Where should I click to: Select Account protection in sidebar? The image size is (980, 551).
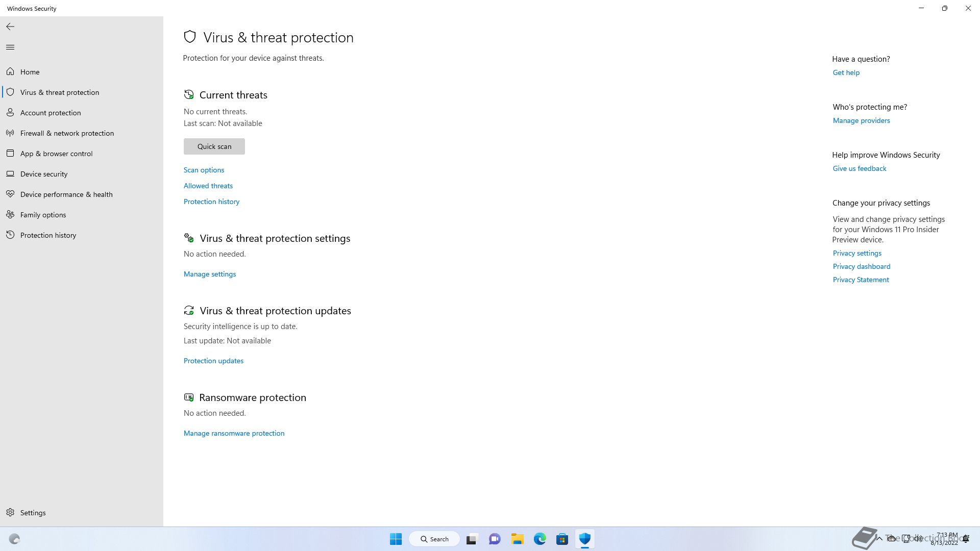tap(82, 113)
